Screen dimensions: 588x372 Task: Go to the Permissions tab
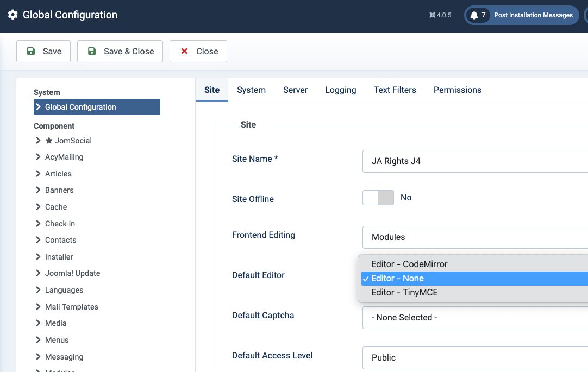(457, 90)
